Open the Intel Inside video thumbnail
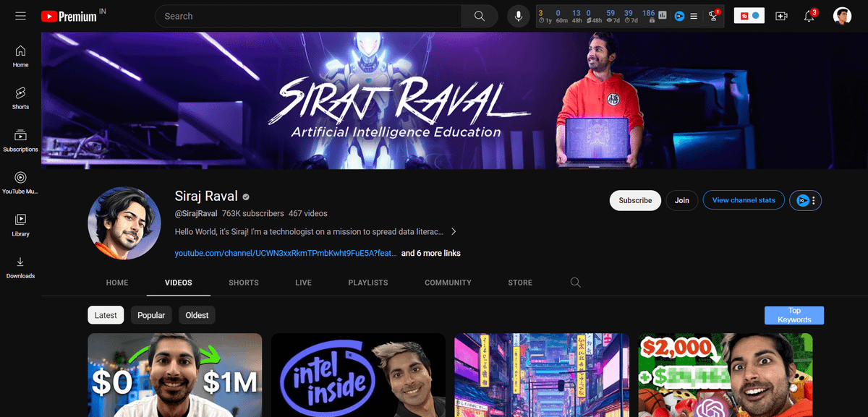The width and height of the screenshot is (868, 417). pos(358,374)
